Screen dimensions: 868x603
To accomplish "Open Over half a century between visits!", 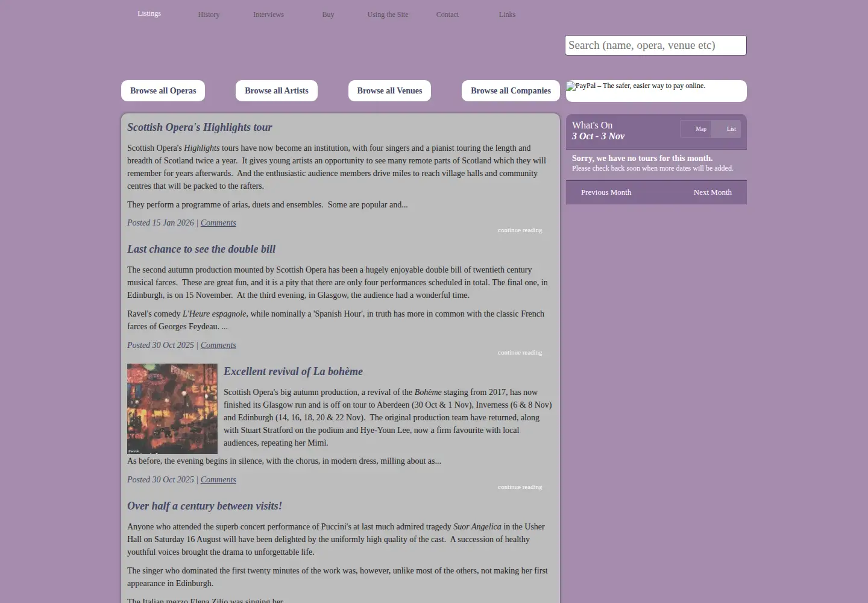I will pyautogui.click(x=204, y=506).
